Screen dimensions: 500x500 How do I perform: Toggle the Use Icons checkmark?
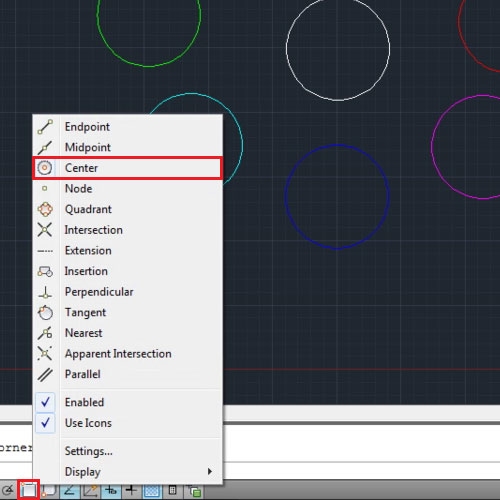click(x=45, y=423)
